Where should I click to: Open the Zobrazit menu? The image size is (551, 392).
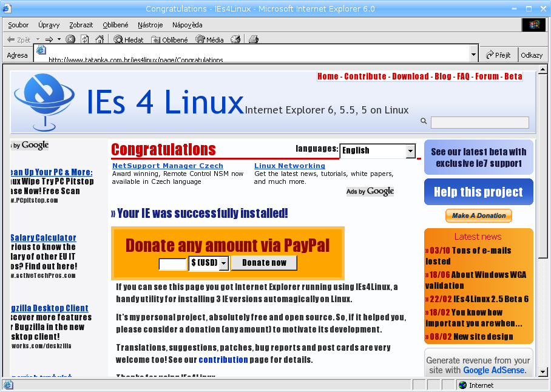click(x=81, y=25)
